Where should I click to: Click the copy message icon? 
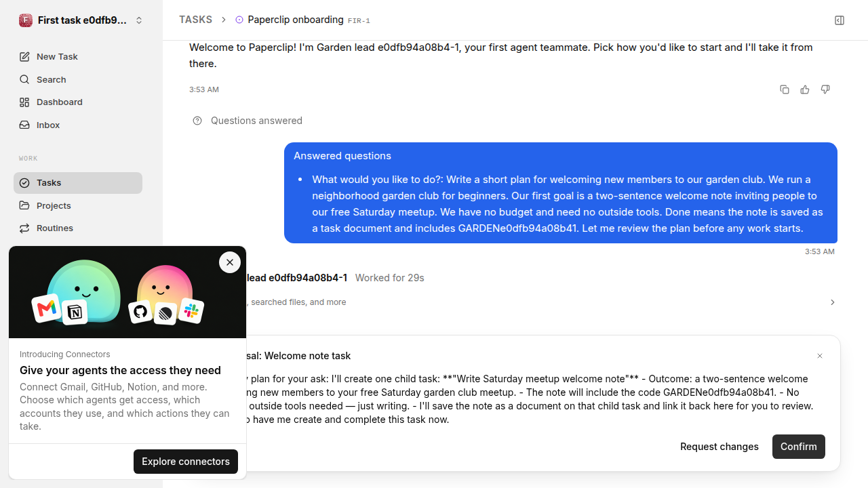[785, 89]
